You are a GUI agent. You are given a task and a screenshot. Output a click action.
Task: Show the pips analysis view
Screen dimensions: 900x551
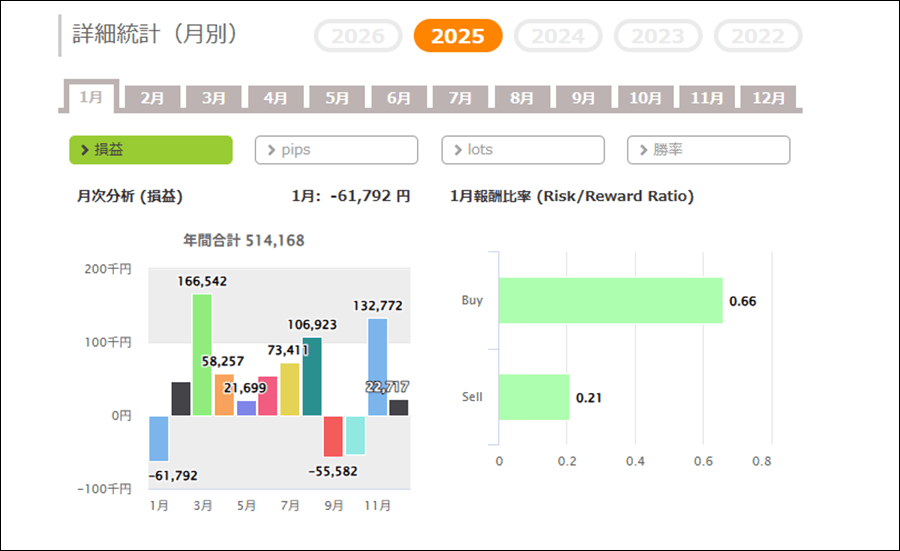336,150
